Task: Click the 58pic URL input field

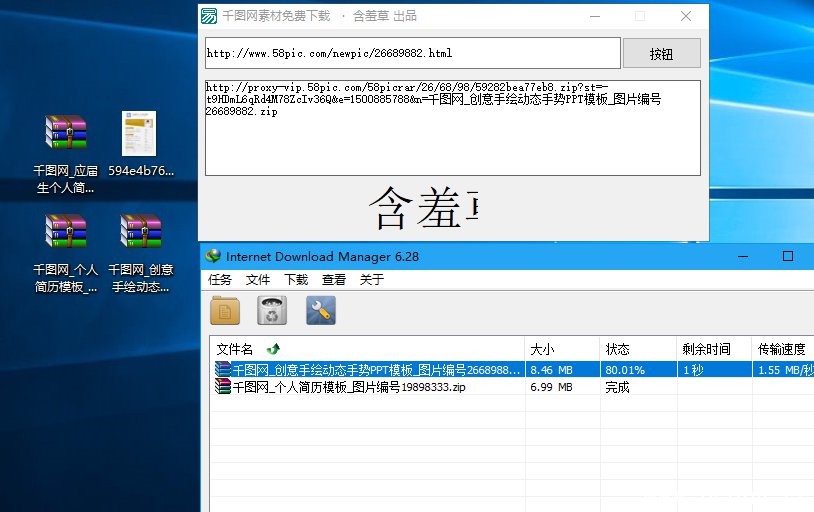Action: pyautogui.click(x=413, y=53)
